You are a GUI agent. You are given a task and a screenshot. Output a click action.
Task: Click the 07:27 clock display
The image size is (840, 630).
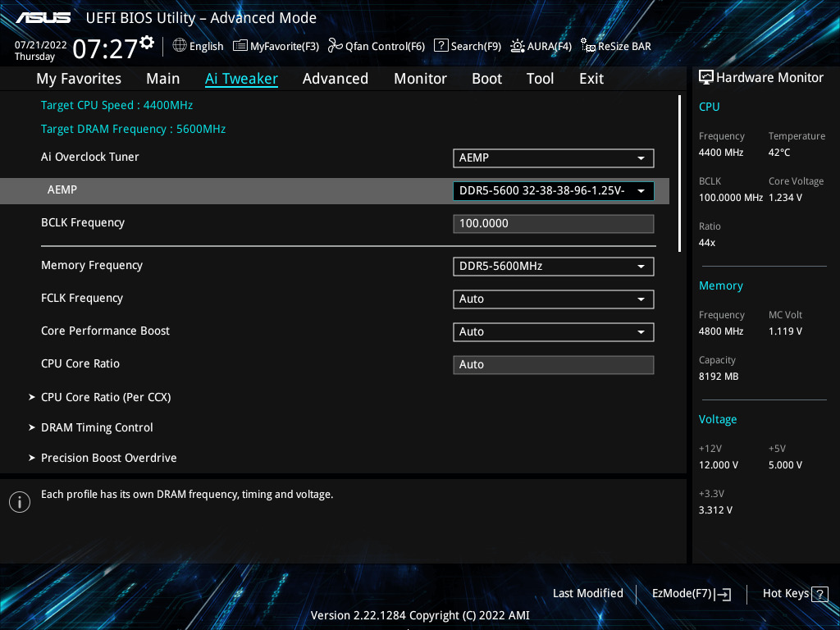tap(105, 48)
